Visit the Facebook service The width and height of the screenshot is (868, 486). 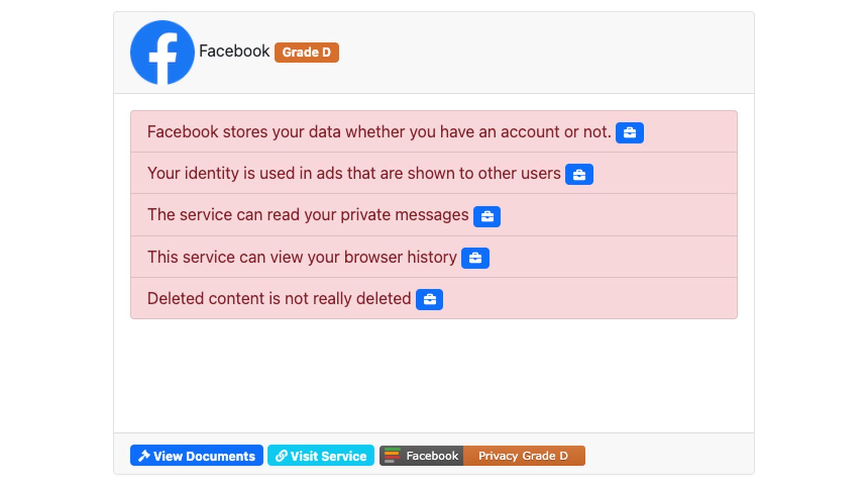(321, 455)
